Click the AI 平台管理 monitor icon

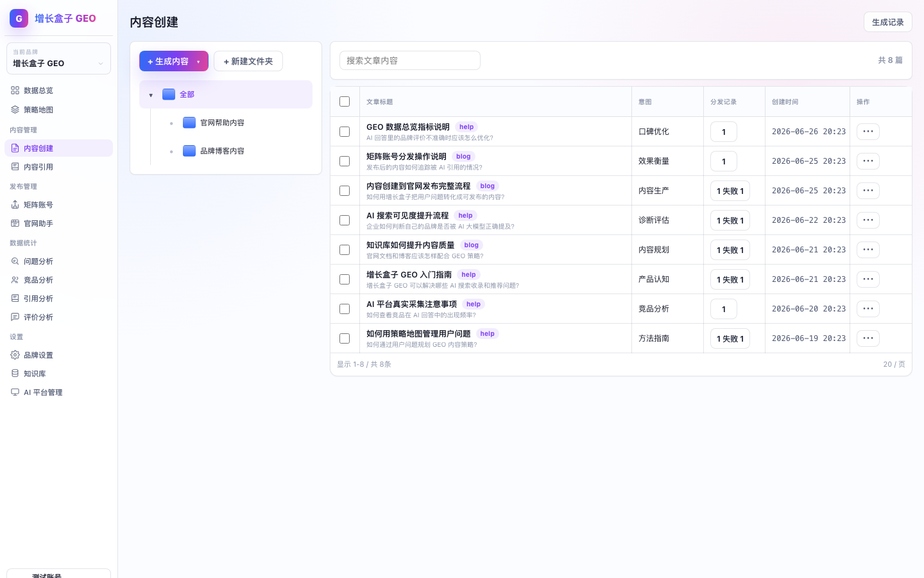[15, 392]
